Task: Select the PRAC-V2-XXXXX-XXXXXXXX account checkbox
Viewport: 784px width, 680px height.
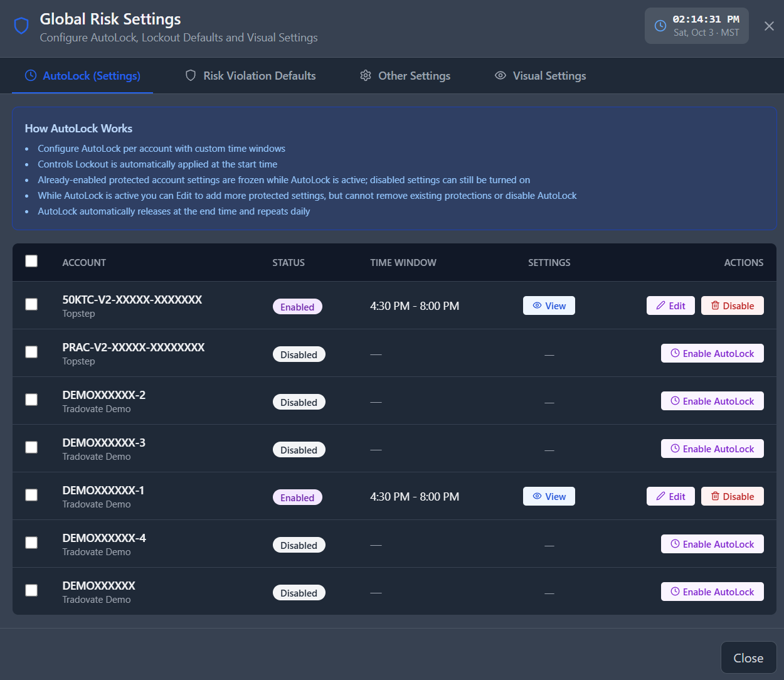Action: point(31,352)
